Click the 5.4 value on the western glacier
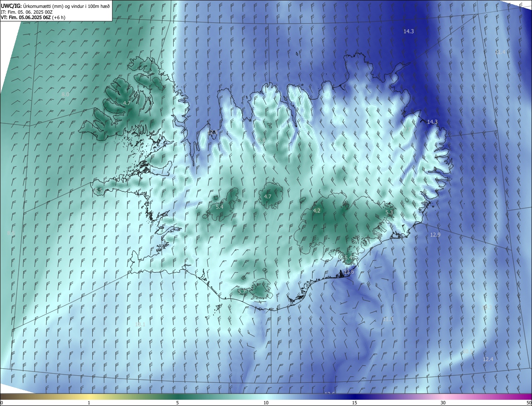Image resolution: width=532 pixels, height=406 pixels. pos(219,207)
